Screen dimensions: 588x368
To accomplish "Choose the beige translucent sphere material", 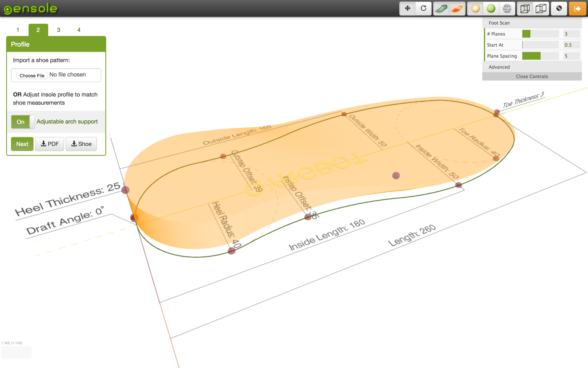I will [x=475, y=9].
